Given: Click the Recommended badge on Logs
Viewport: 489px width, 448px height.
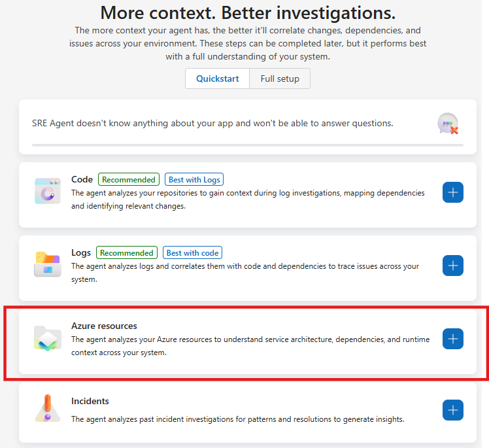Looking at the screenshot, I should point(127,252).
